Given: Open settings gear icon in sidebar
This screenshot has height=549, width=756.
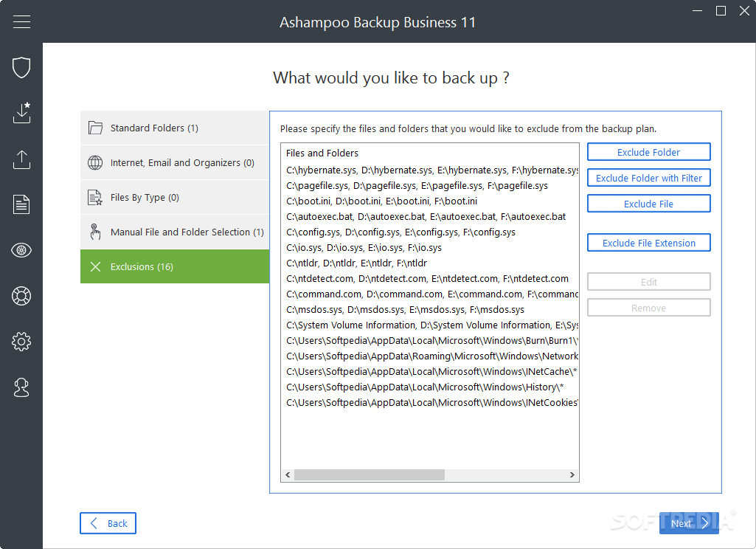Looking at the screenshot, I should [x=21, y=342].
